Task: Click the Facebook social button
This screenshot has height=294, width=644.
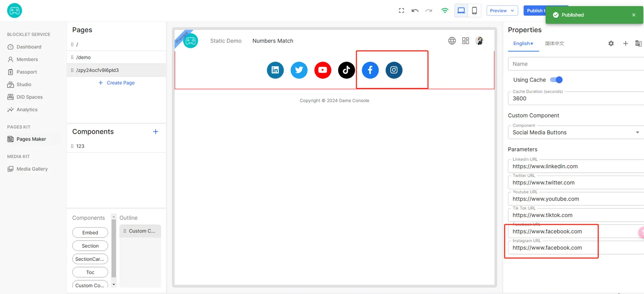Action: click(370, 70)
